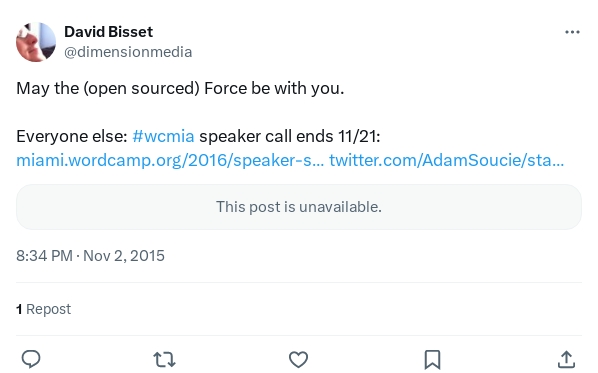The height and width of the screenshot is (373, 598).
Task: Click the Nov 2, 2015 date
Action: coord(124,256)
